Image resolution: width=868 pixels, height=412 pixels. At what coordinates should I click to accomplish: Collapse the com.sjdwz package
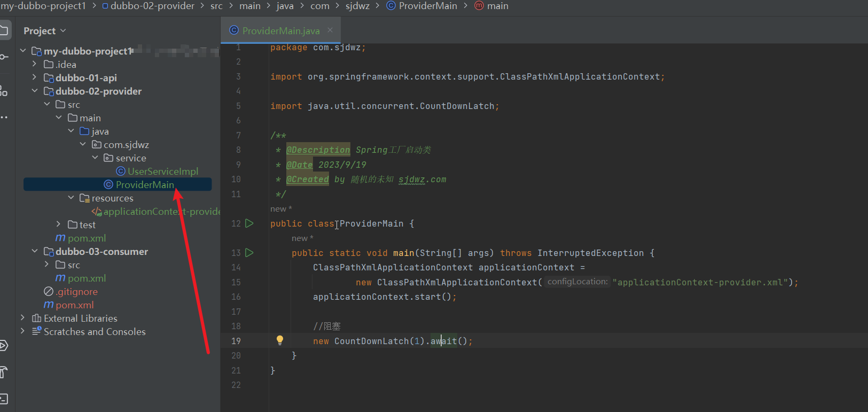click(x=83, y=144)
